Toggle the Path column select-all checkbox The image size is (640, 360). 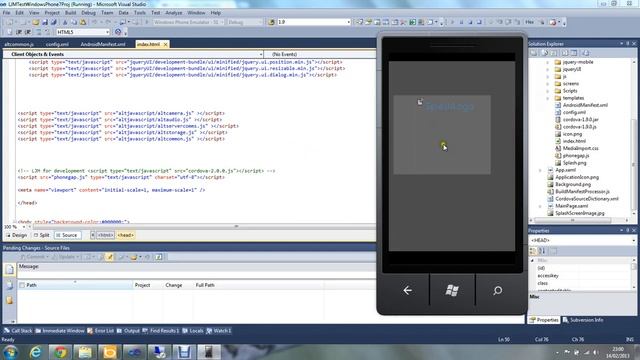(x=22, y=285)
